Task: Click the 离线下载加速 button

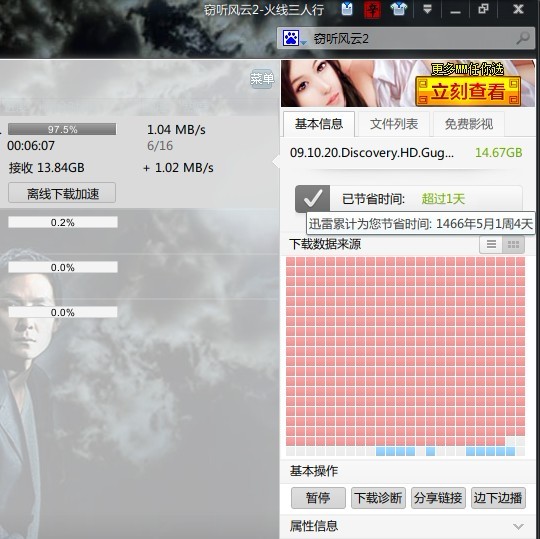Action: [62, 194]
